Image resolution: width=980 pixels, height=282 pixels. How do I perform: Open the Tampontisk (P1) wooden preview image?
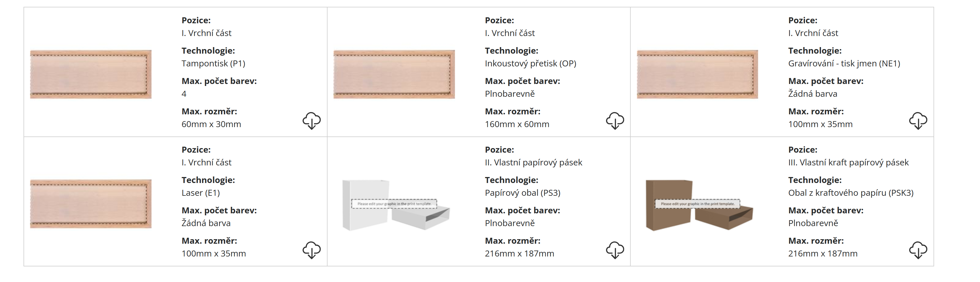tap(91, 74)
